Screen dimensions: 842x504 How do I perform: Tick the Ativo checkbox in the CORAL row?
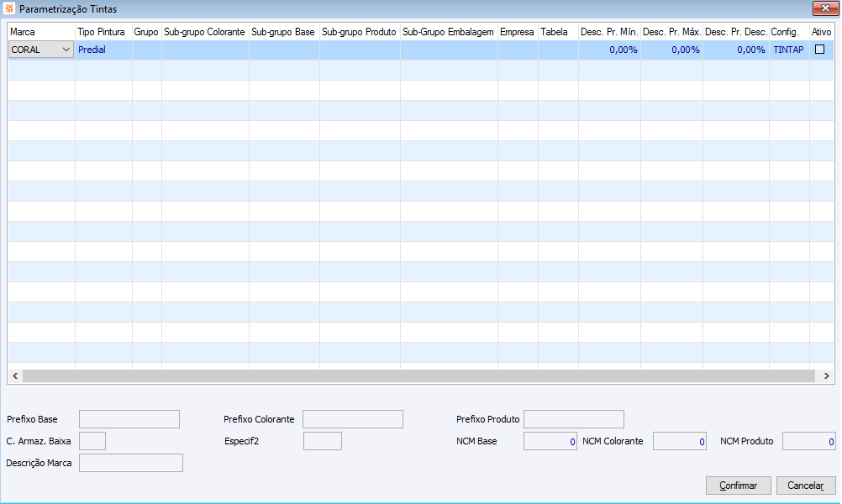pyautogui.click(x=819, y=49)
